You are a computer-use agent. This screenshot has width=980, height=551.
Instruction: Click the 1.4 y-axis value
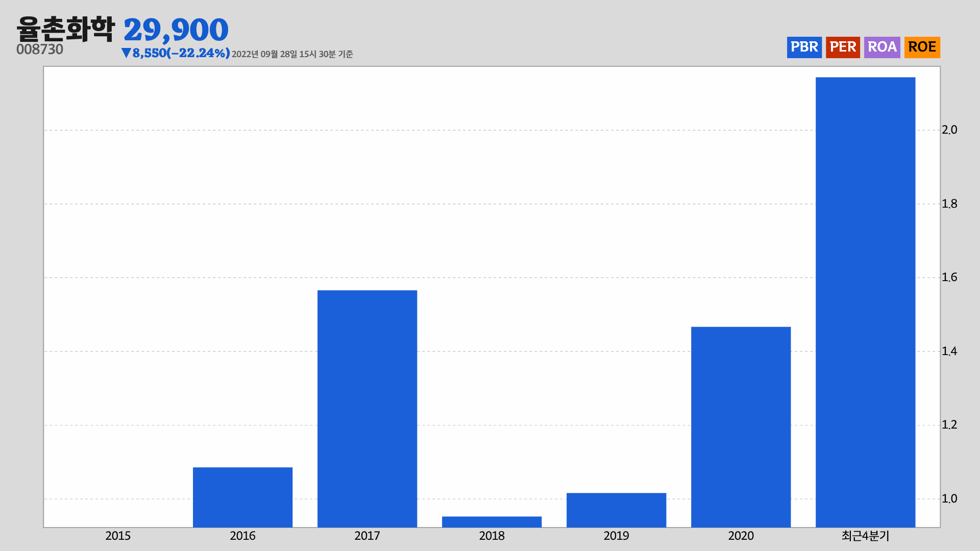(949, 352)
